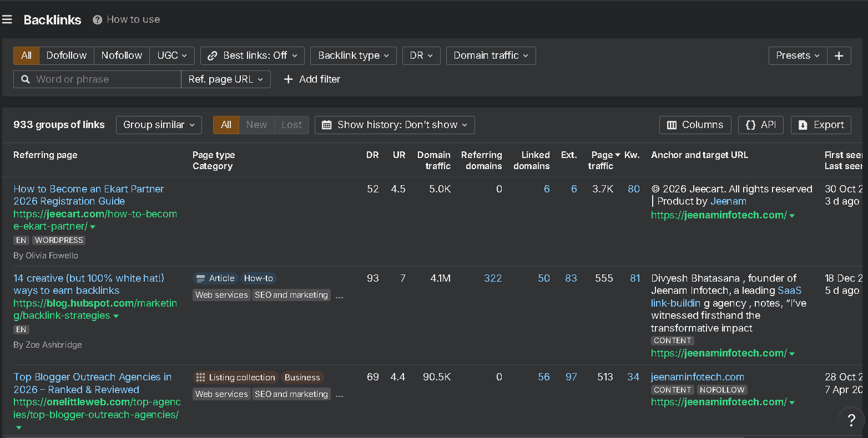Viewport: 868px width, 438px height.
Task: Click the Listing collection grid icon
Action: pyautogui.click(x=200, y=378)
